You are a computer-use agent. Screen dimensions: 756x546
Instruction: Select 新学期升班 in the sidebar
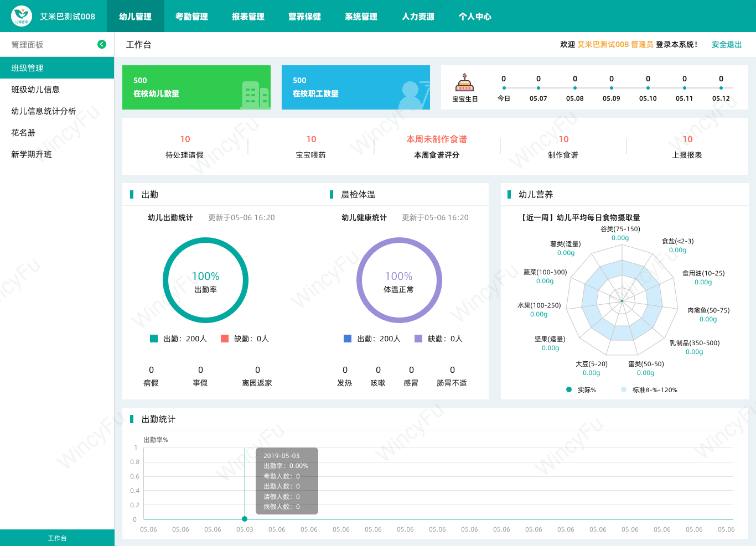[57, 154]
